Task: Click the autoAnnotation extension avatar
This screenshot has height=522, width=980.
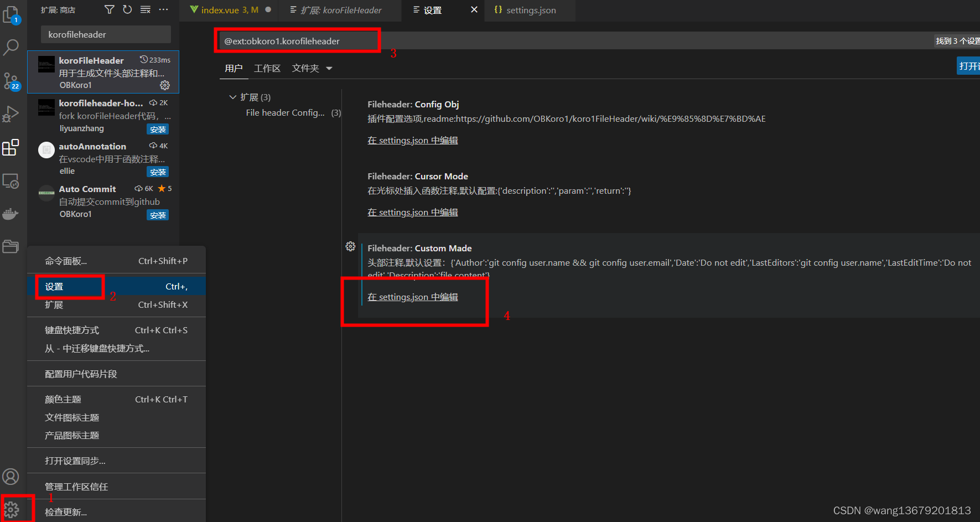Action: pos(46,150)
